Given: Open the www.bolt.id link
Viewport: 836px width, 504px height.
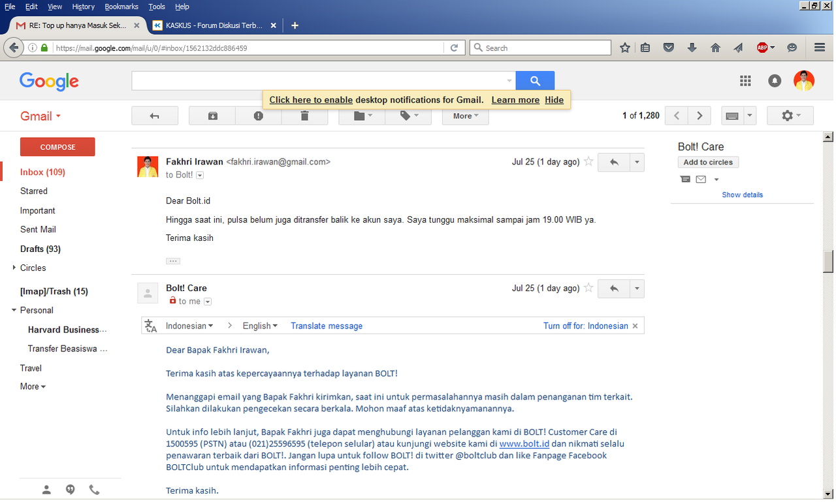Looking at the screenshot, I should [x=524, y=443].
